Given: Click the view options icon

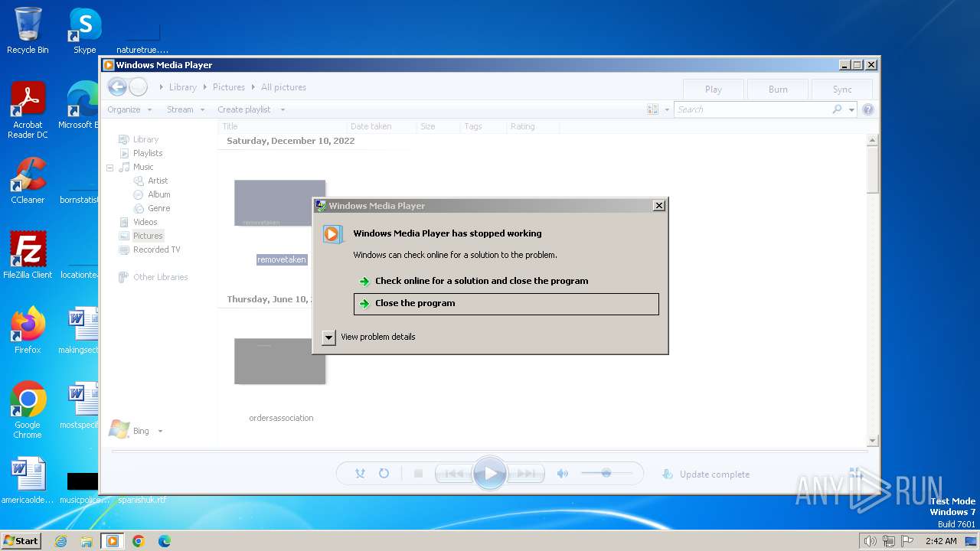Looking at the screenshot, I should tap(652, 109).
